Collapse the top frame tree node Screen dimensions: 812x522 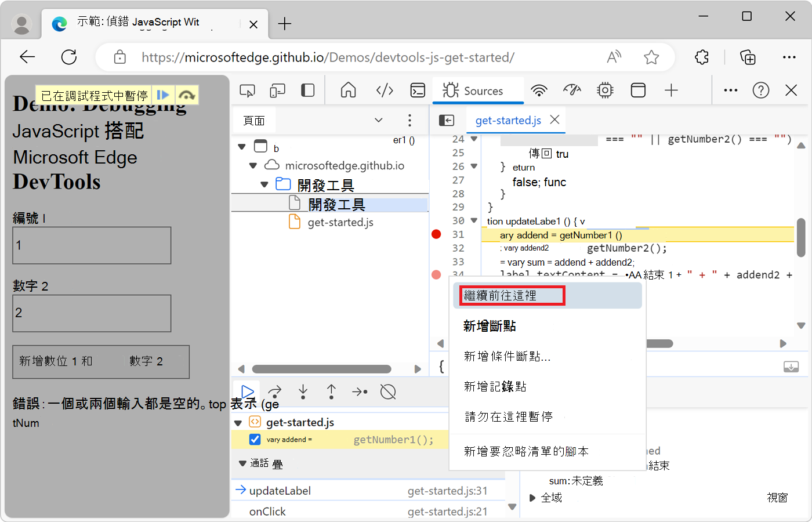click(242, 147)
